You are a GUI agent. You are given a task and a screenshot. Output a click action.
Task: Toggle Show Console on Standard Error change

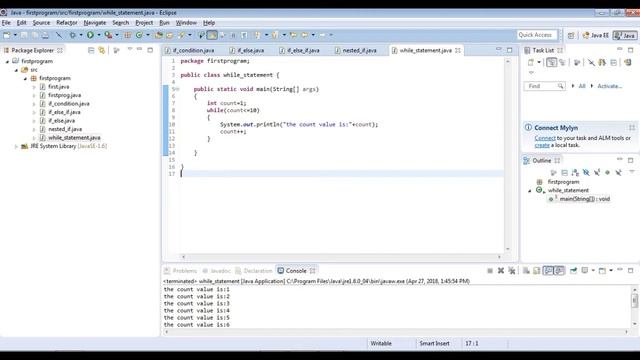tap(559, 271)
